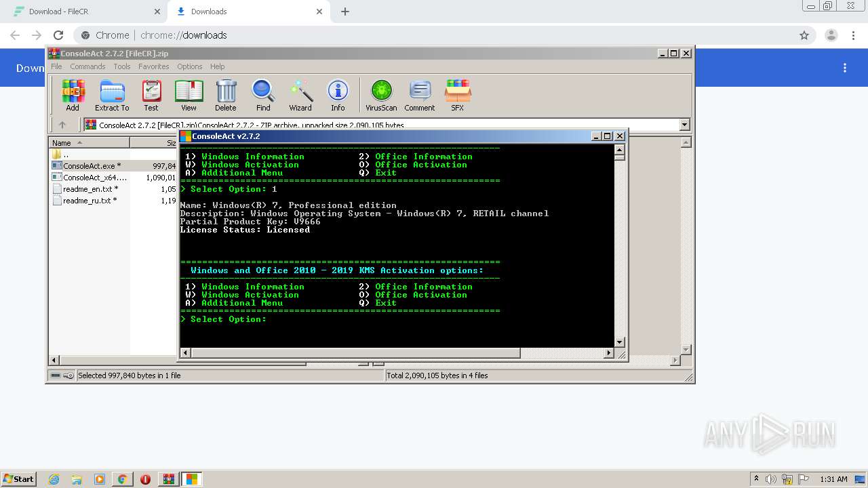Click the console scroll right arrow
This screenshot has height=488, width=868.
point(608,353)
